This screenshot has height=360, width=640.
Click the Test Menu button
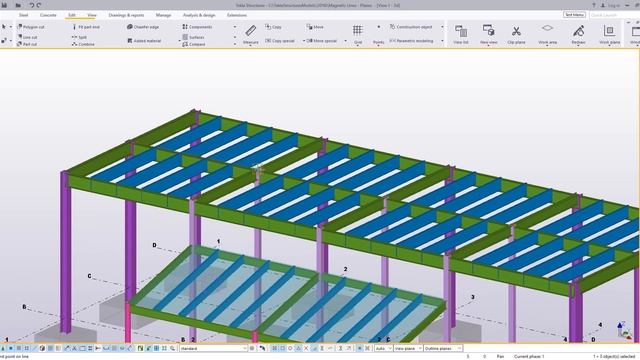pyautogui.click(x=574, y=15)
